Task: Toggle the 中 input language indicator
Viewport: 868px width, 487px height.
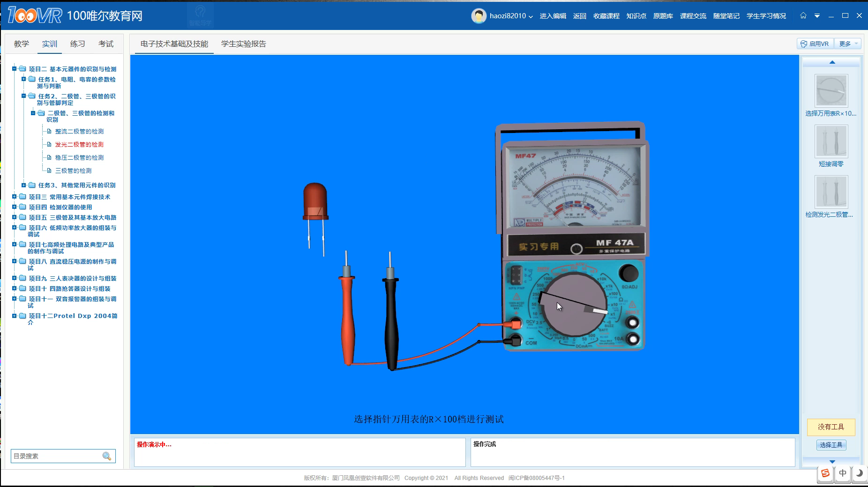Action: (x=842, y=473)
